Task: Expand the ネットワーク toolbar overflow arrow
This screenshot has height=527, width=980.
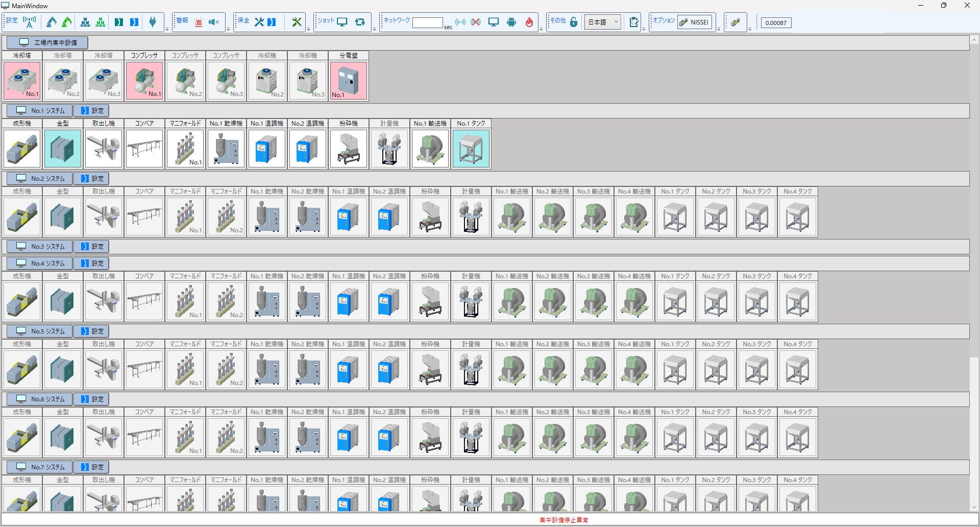Action: [541, 29]
